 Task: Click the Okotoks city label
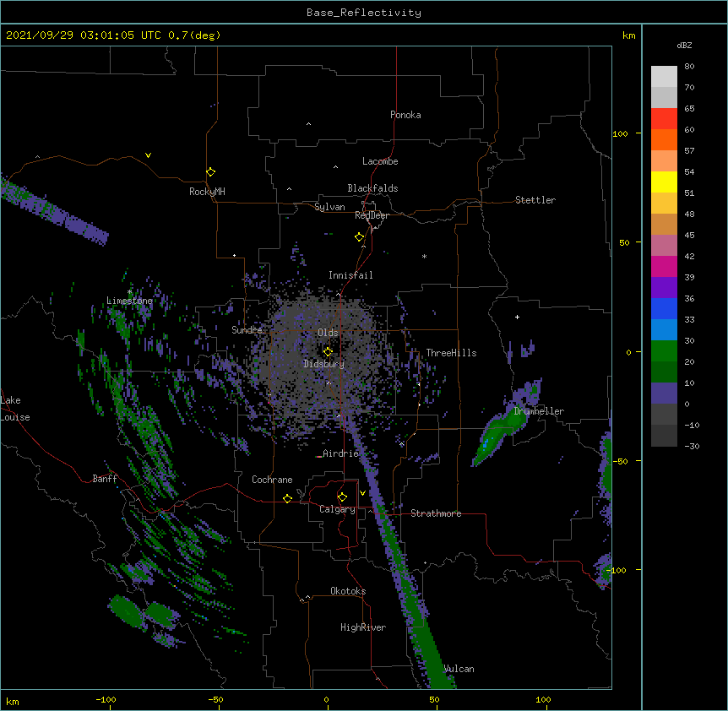pos(348,591)
